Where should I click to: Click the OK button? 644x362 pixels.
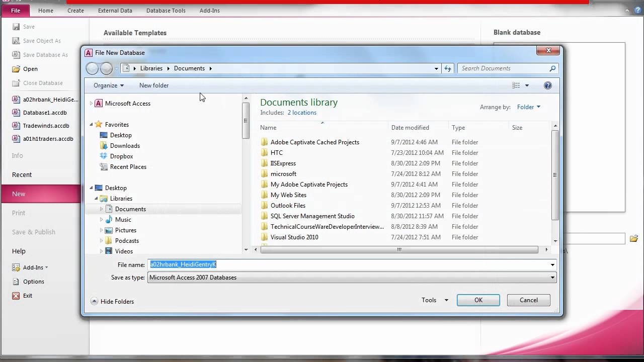coord(478,300)
